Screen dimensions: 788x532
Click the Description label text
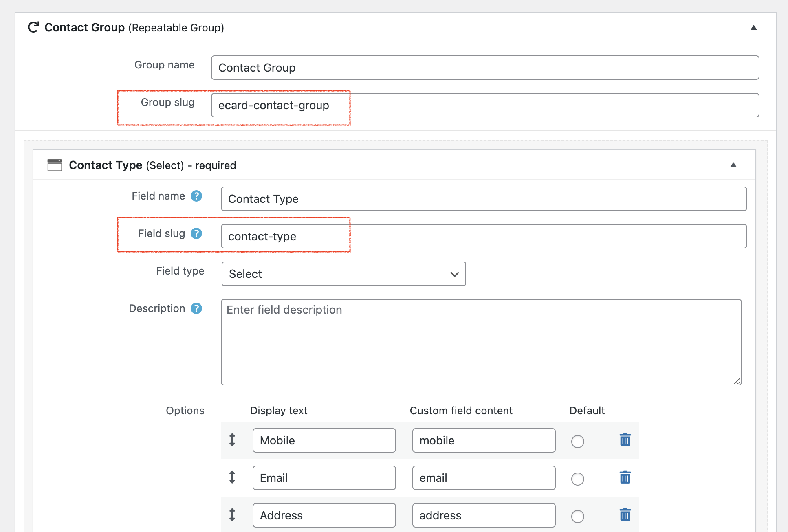pyautogui.click(x=157, y=308)
